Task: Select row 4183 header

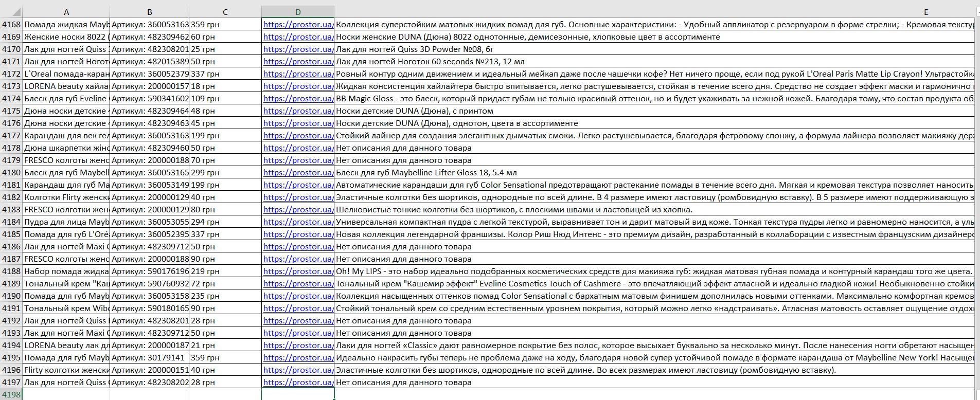Action: pos(11,209)
